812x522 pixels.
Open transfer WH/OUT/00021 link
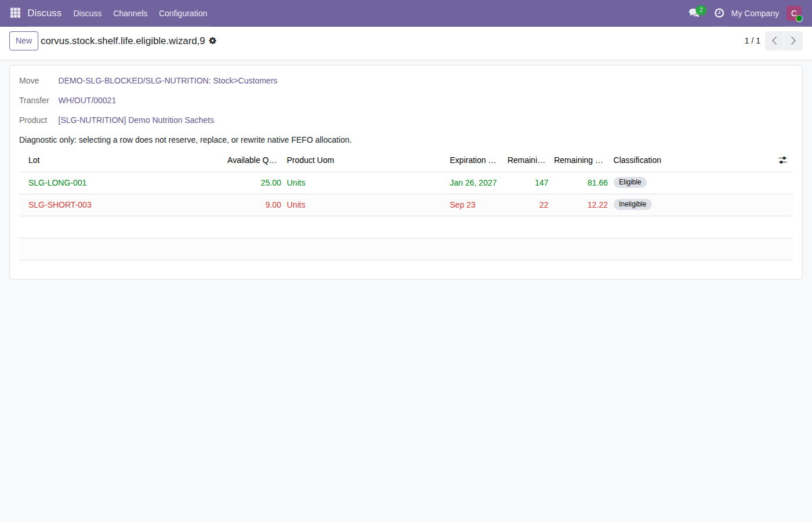point(87,100)
